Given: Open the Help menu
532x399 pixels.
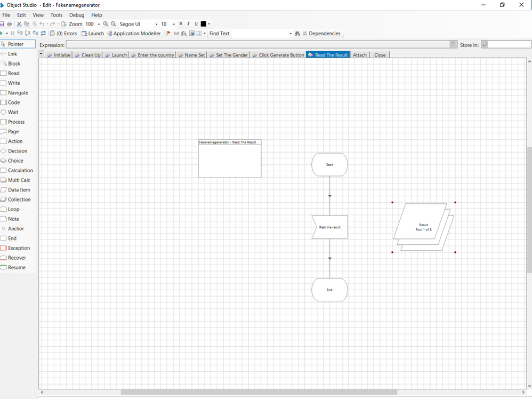Looking at the screenshot, I should click(96, 15).
